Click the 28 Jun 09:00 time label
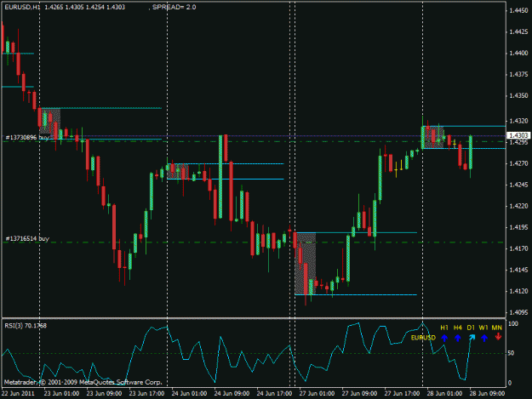This screenshot has width=532, height=399. (487, 394)
